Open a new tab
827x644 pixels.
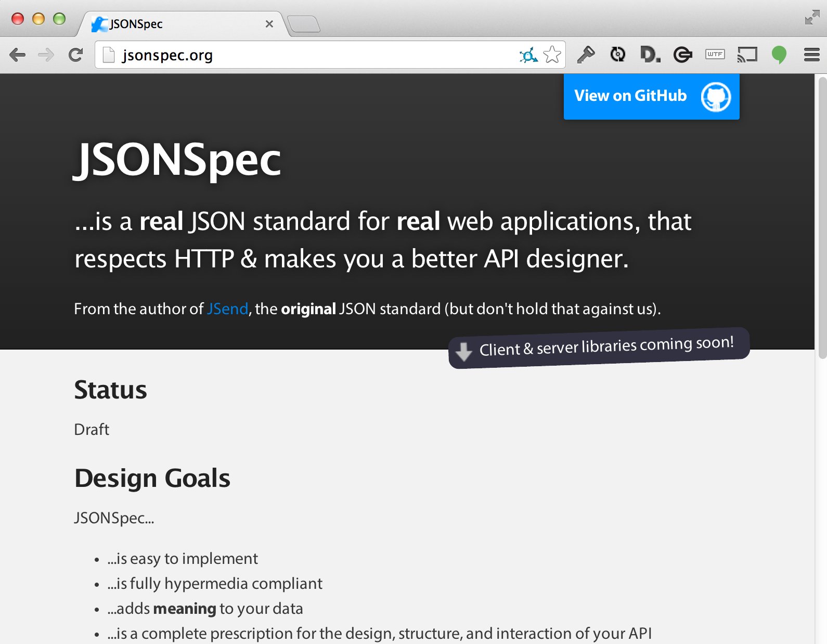click(304, 24)
